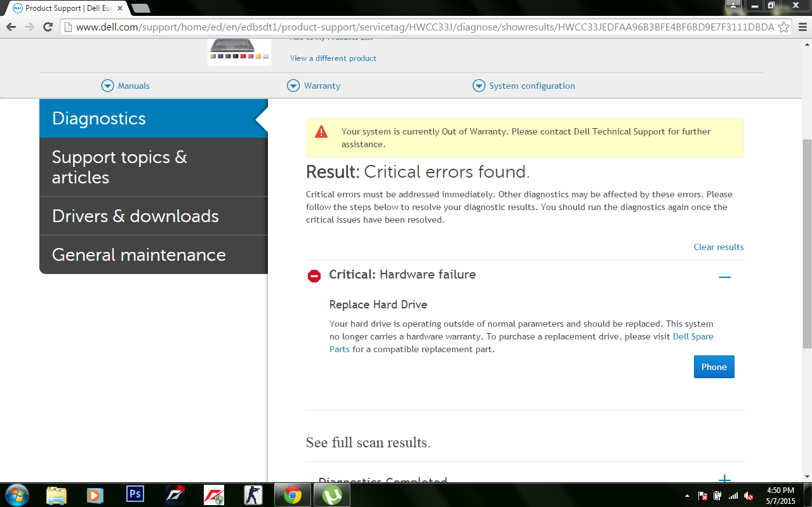
Task: Click the Clear results link
Action: tap(719, 247)
